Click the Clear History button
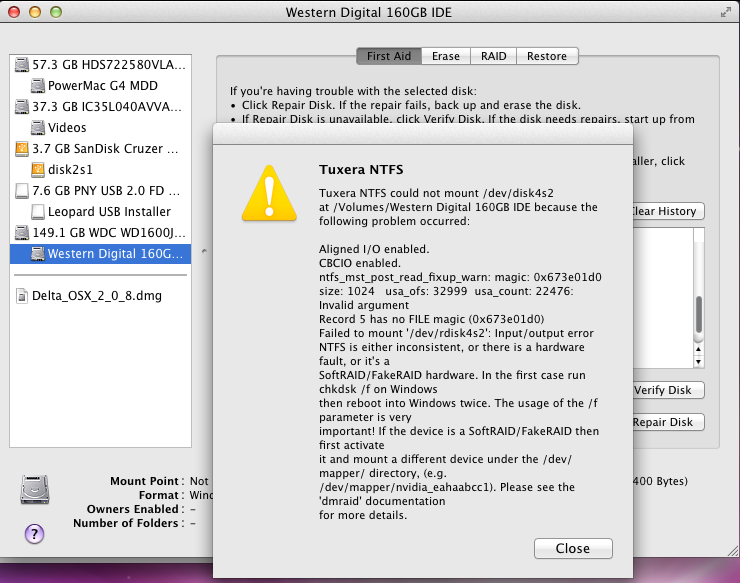Viewport: 740px width, 583px height. [668, 211]
